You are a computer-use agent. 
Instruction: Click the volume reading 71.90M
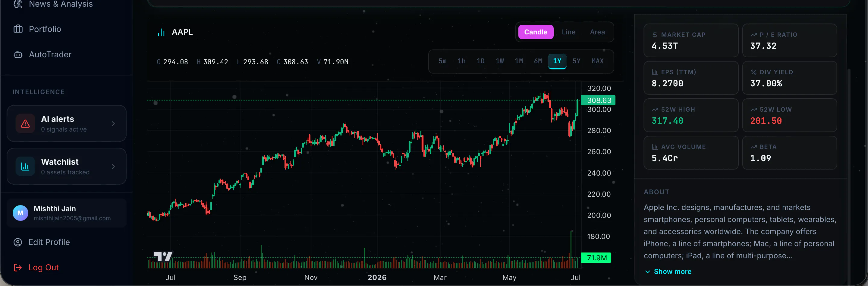click(336, 62)
